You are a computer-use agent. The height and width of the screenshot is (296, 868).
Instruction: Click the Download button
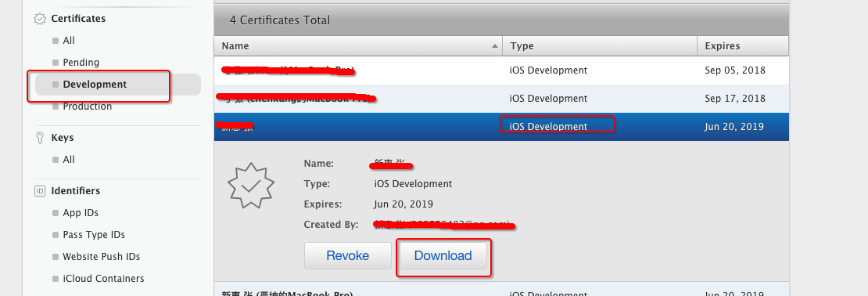pos(443,255)
